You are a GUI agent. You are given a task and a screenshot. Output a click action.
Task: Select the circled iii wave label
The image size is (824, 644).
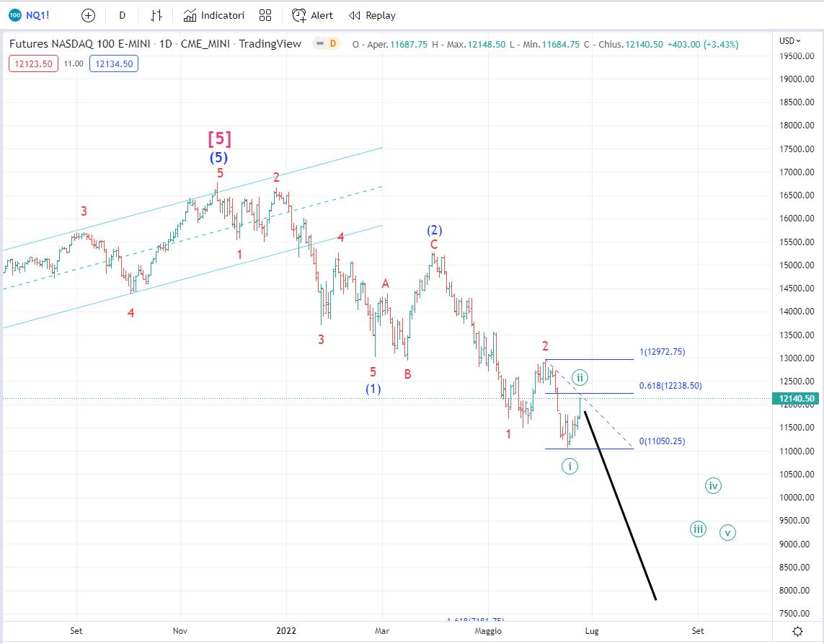[698, 529]
